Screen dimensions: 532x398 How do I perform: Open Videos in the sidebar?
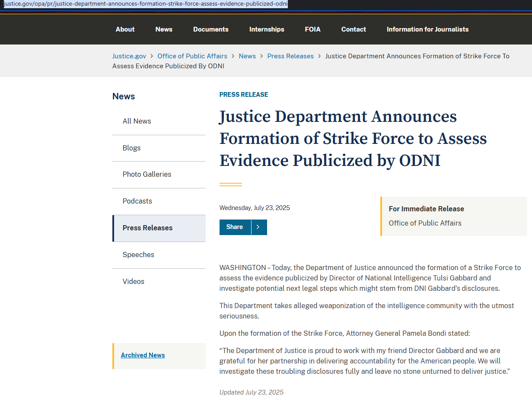(159, 282)
